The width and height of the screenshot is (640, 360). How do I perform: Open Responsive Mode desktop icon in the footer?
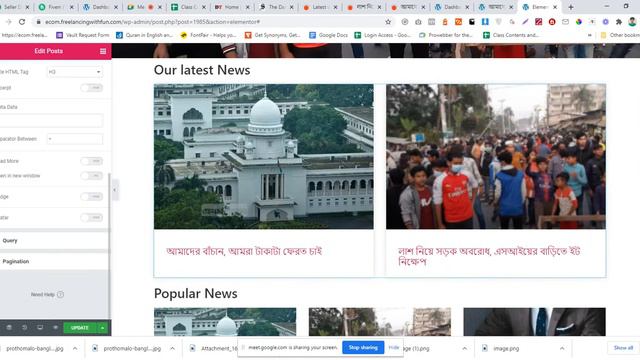[40, 328]
